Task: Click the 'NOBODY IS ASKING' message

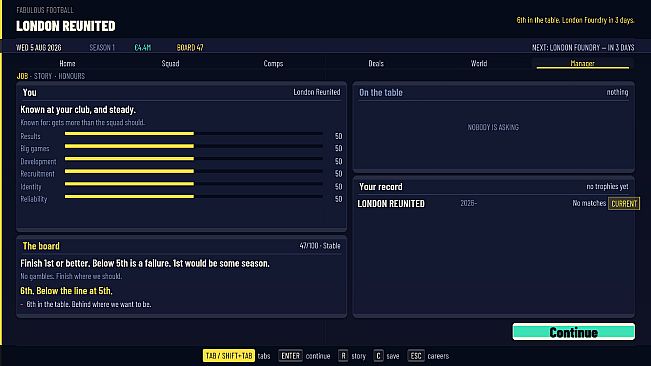Action: [x=493, y=127]
